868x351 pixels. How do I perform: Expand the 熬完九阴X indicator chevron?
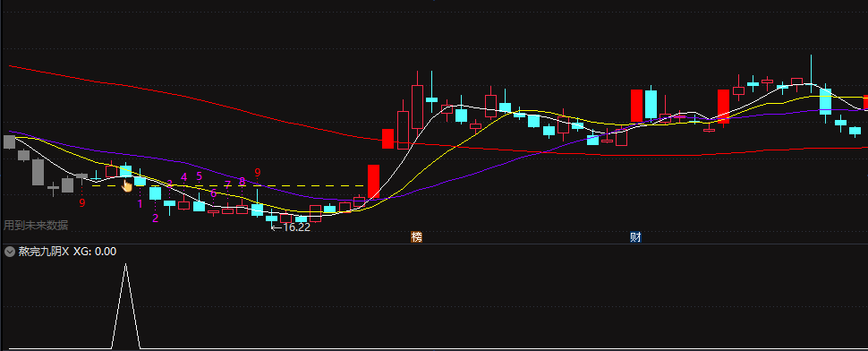click(x=10, y=252)
